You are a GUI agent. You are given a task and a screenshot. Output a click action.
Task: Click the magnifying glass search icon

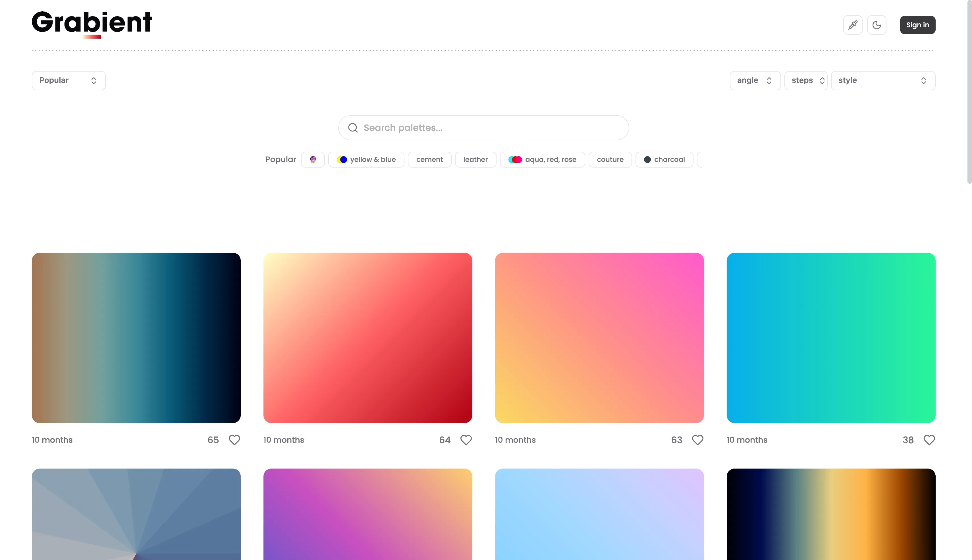tap(353, 128)
